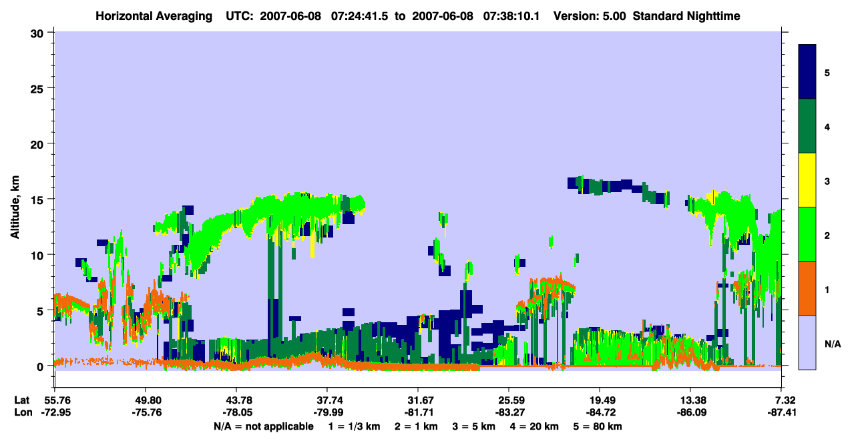Click legend text '2 = 1 km'

pyautogui.click(x=415, y=426)
